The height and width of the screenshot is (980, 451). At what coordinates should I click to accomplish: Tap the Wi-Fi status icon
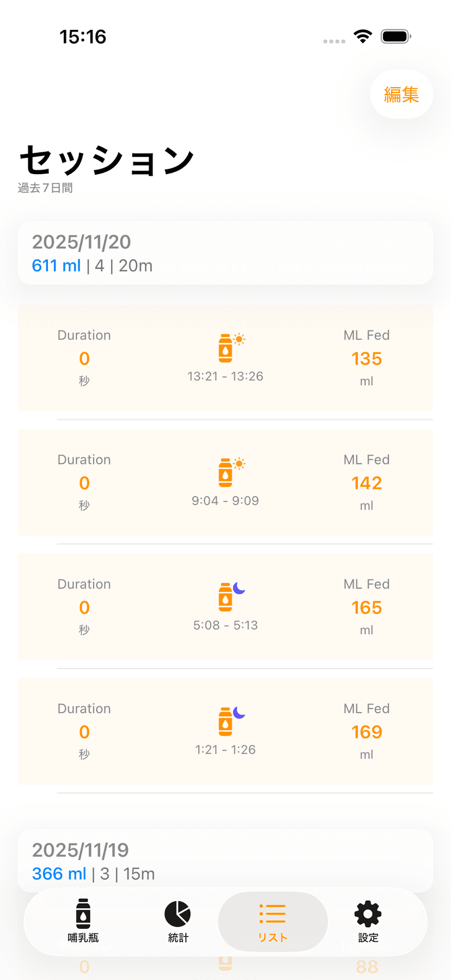point(363,36)
